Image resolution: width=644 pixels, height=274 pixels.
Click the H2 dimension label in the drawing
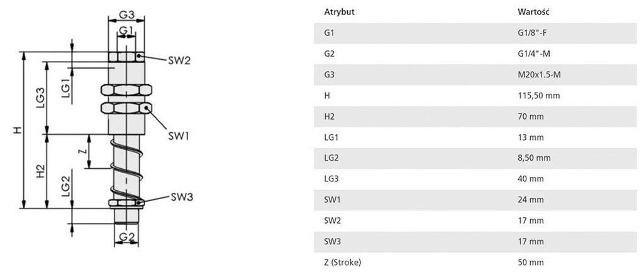pos(40,171)
